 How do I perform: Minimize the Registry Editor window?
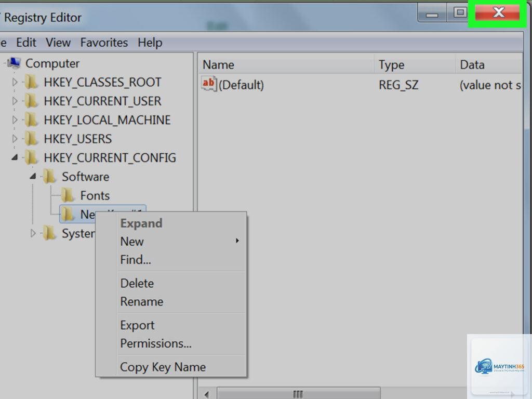pyautogui.click(x=432, y=14)
